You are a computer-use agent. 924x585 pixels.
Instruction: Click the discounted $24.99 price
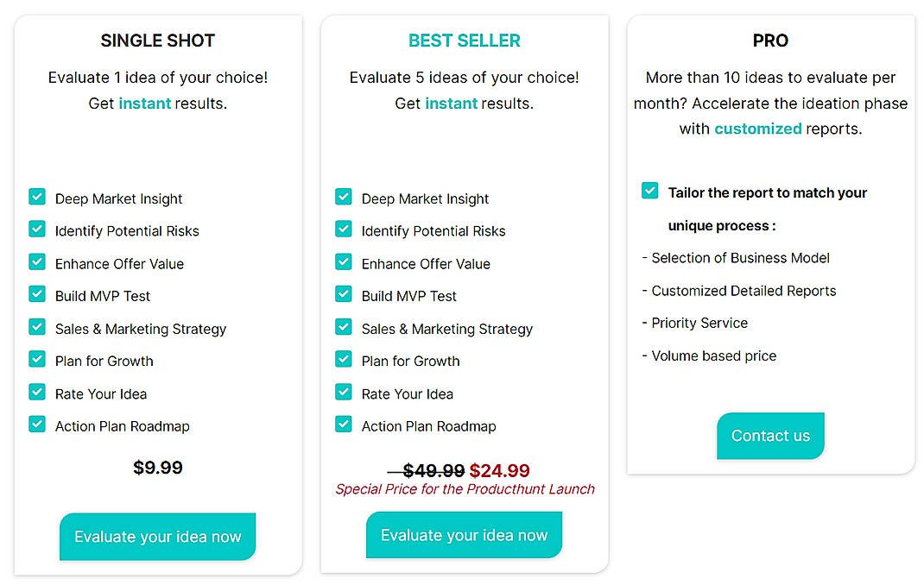click(x=500, y=471)
